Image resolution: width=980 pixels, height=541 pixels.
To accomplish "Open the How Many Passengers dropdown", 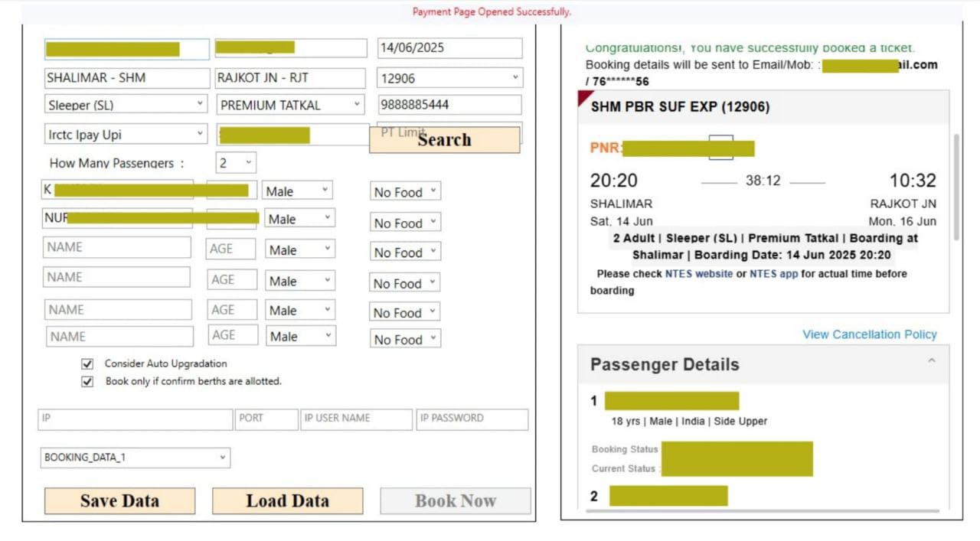I will point(236,163).
